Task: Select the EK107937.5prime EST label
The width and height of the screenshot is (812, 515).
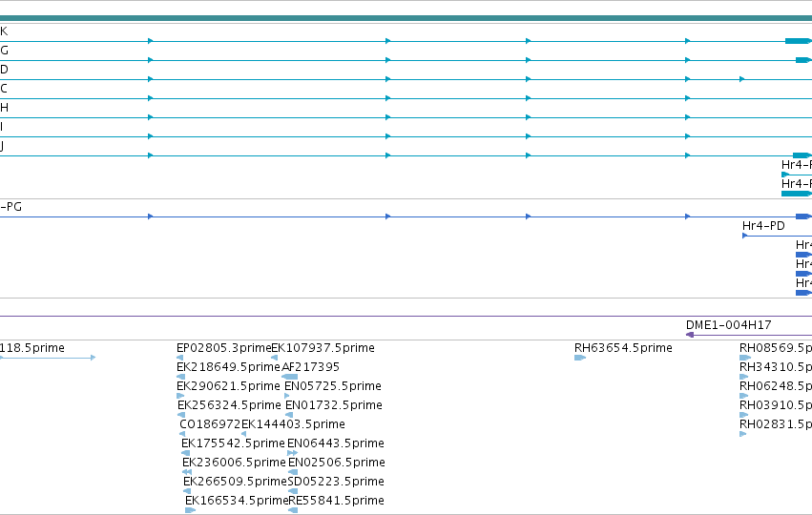Action: click(323, 348)
